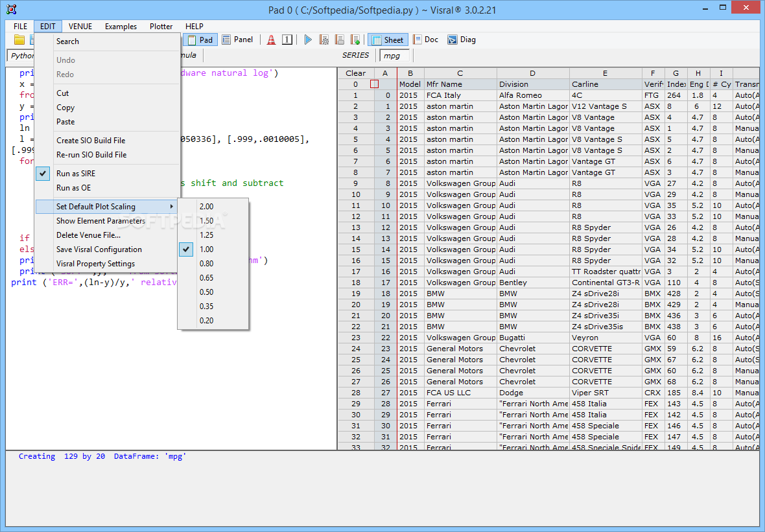Enable the Run as OE option

(73, 188)
